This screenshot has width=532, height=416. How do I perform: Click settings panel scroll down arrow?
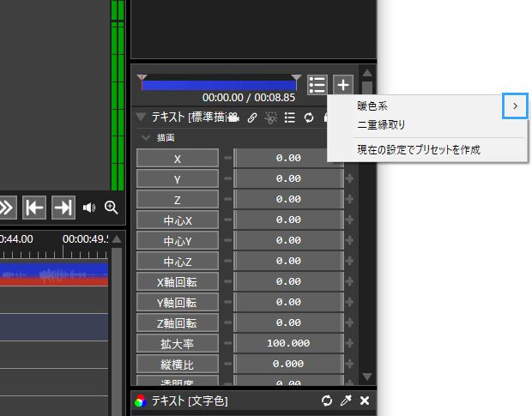(367, 377)
